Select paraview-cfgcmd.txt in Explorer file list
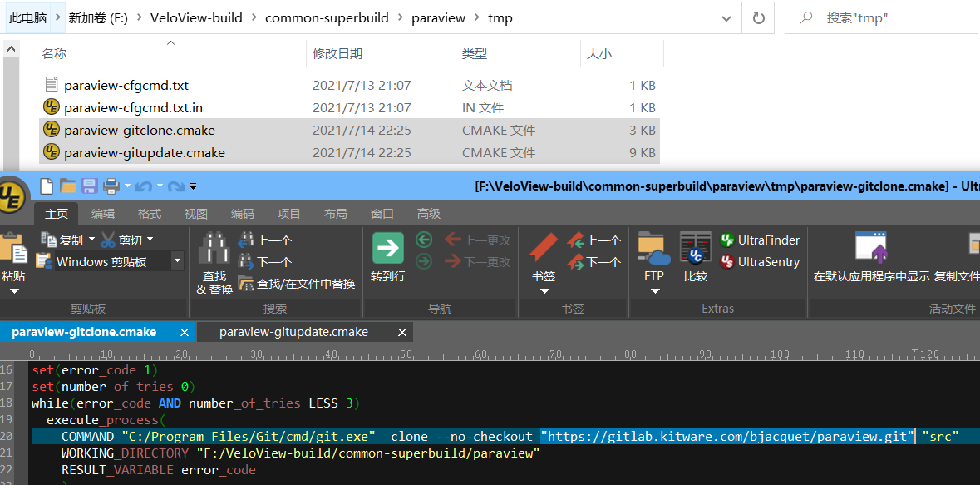The height and width of the screenshot is (485, 980). click(x=349, y=85)
